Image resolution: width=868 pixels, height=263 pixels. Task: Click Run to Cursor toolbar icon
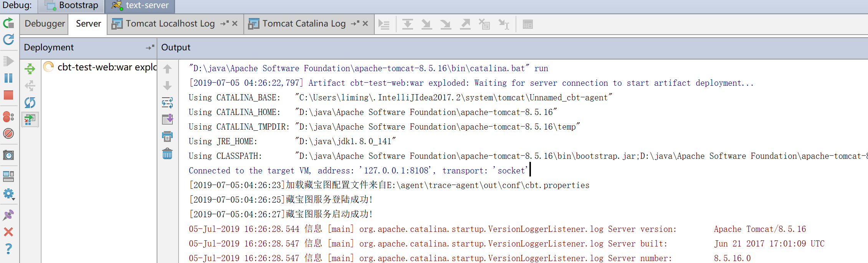click(x=504, y=25)
